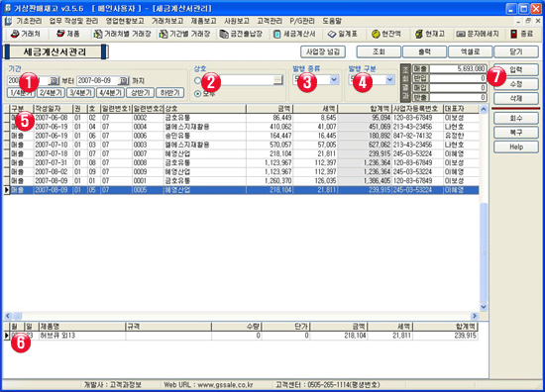Click the cell 847-92-74132
This screenshot has height=392, width=545.
417,136
